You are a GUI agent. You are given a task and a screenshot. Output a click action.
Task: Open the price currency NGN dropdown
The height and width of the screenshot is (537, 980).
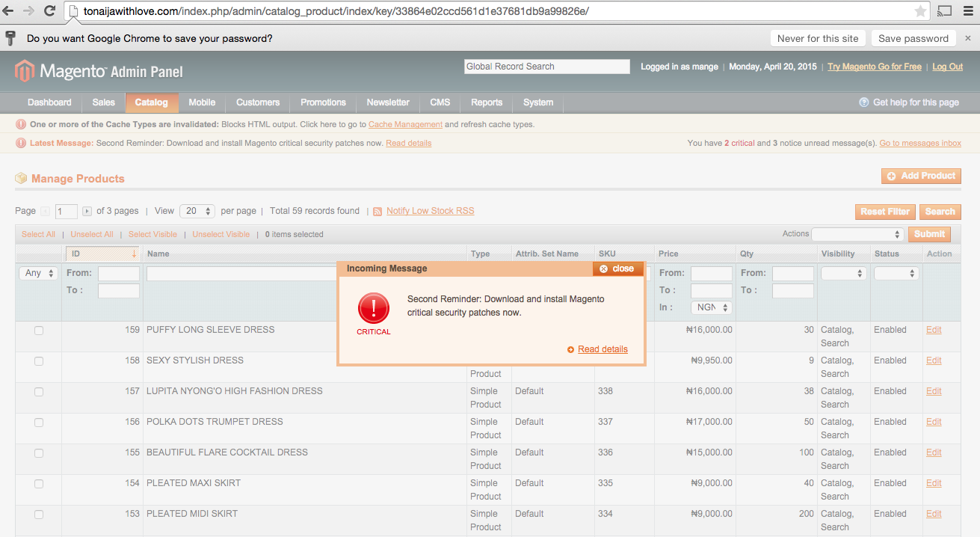point(712,307)
